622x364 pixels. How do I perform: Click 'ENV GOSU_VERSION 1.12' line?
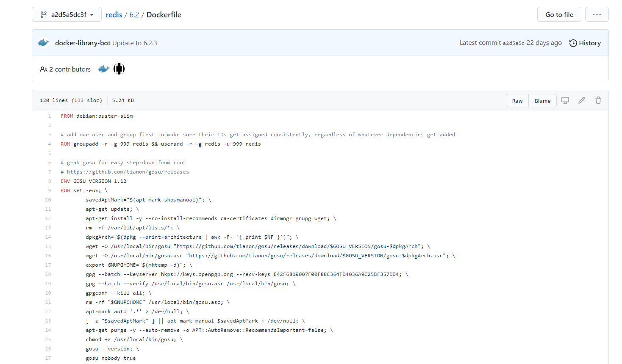pyautogui.click(x=93, y=181)
